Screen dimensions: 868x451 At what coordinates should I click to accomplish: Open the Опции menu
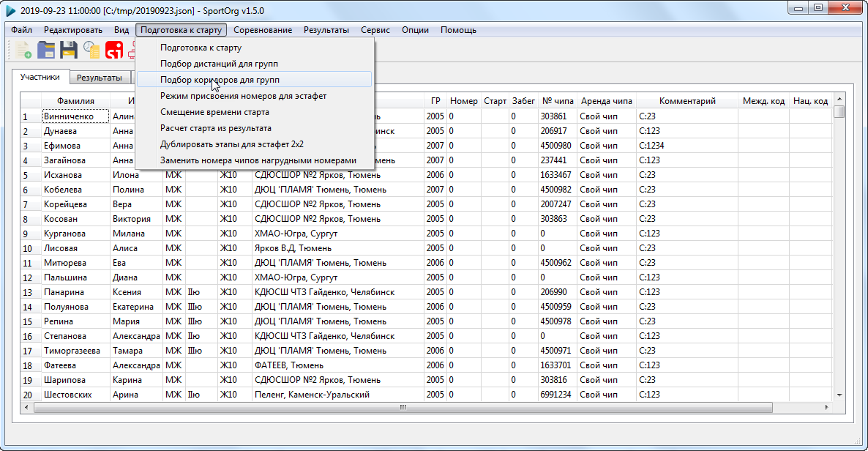click(415, 30)
